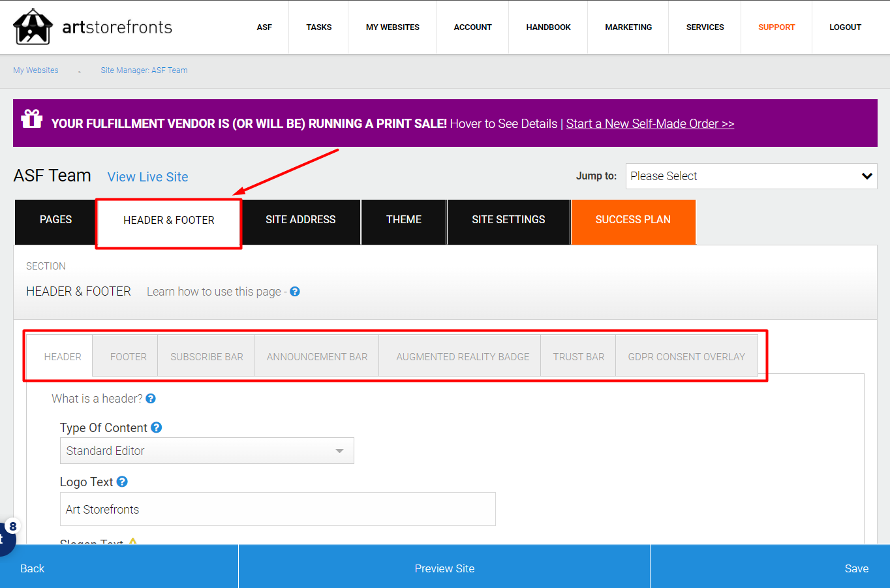Open the chat widget with badge 8
Image resolution: width=890 pixels, height=588 pixels.
pos(7,538)
